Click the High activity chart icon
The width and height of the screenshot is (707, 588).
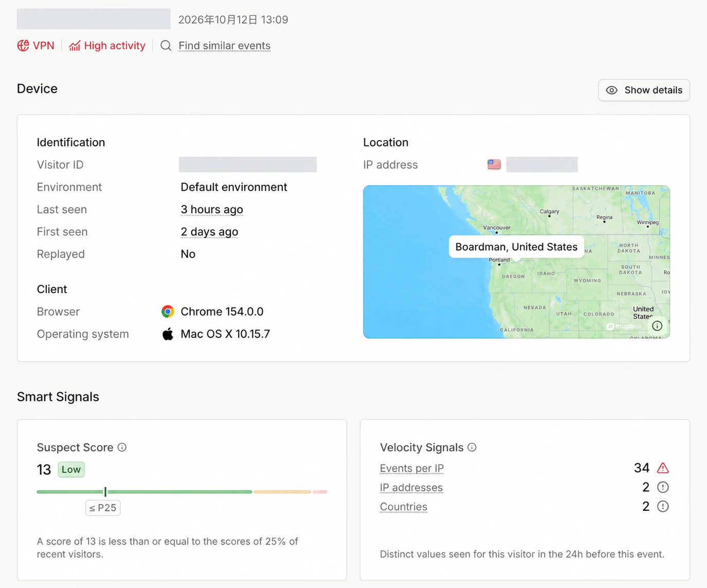(x=75, y=46)
